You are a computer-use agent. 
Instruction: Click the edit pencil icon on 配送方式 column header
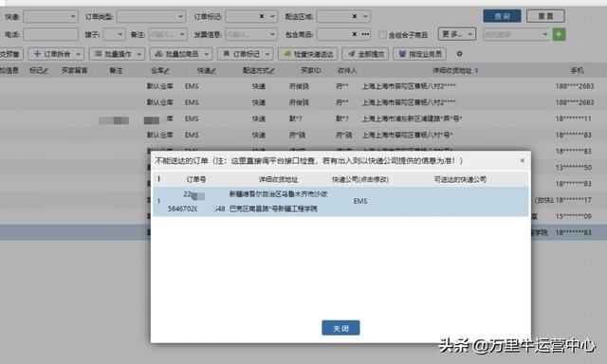coord(272,71)
